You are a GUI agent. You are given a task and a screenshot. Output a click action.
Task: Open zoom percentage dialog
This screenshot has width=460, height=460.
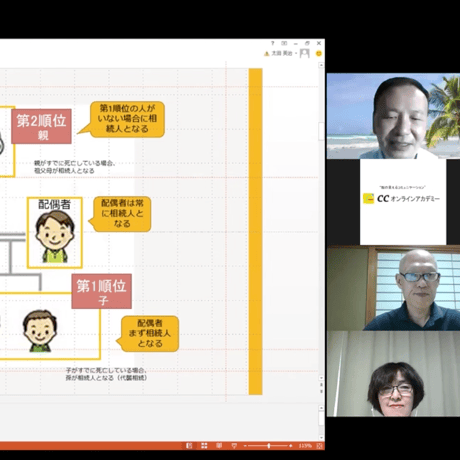pyautogui.click(x=305, y=446)
